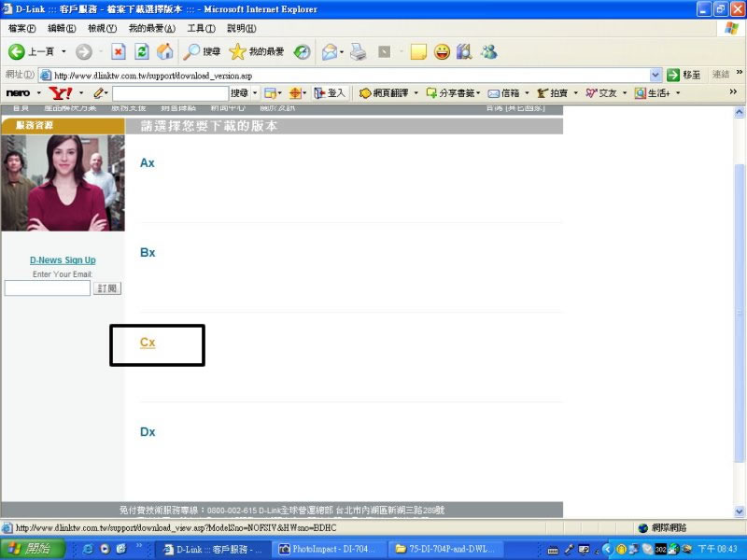Open the 信箱 mail tool
Image resolution: width=747 pixels, height=560 pixels.
504,92
